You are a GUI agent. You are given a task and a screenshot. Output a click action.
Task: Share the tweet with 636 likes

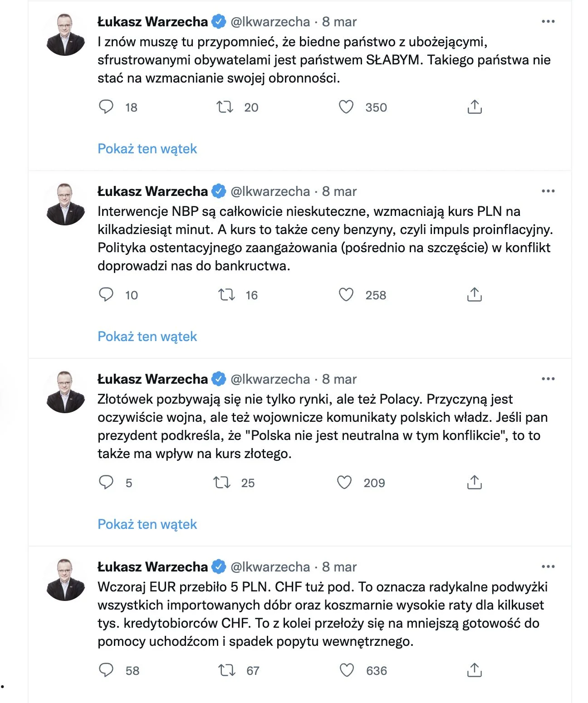click(x=474, y=670)
